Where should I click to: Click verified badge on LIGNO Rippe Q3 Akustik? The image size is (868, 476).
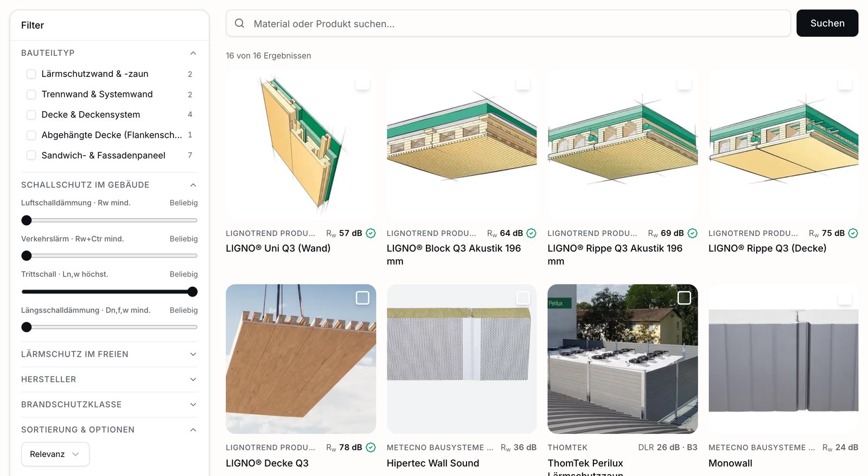(x=693, y=233)
